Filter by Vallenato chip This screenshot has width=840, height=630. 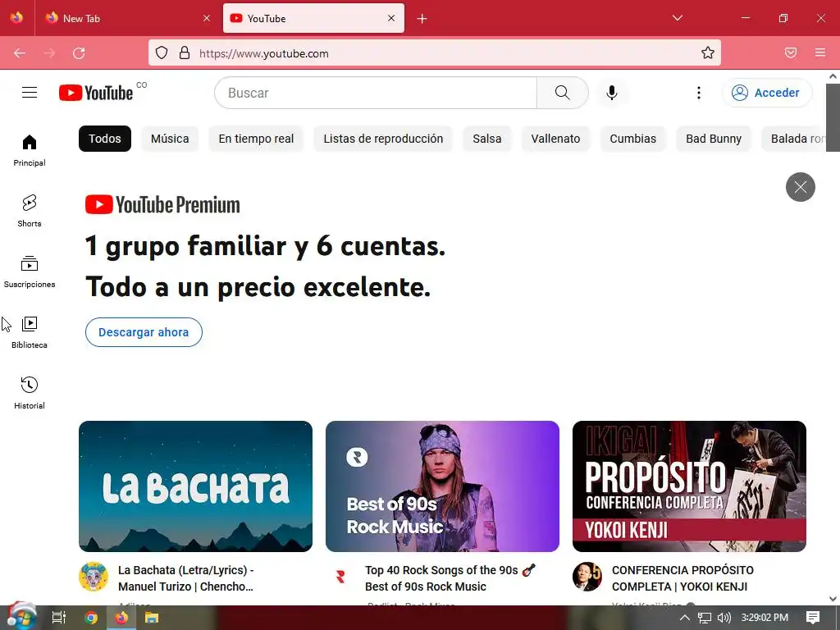pos(555,139)
